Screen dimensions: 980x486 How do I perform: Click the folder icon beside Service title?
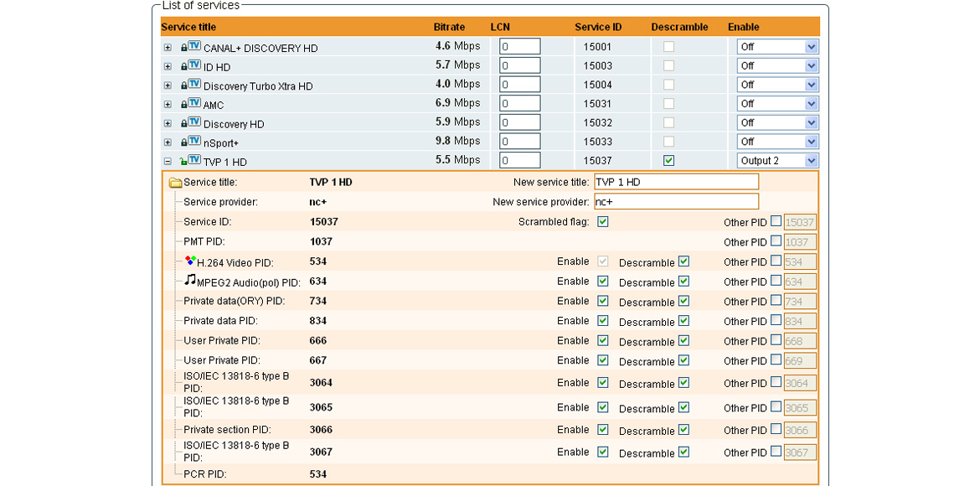pyautogui.click(x=173, y=181)
